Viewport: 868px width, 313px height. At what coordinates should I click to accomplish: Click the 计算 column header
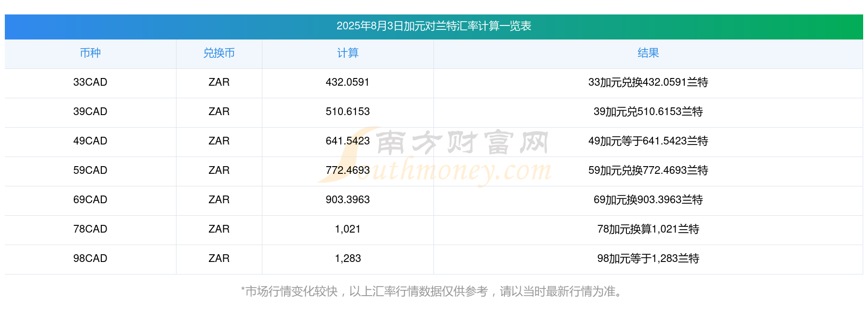pos(348,53)
